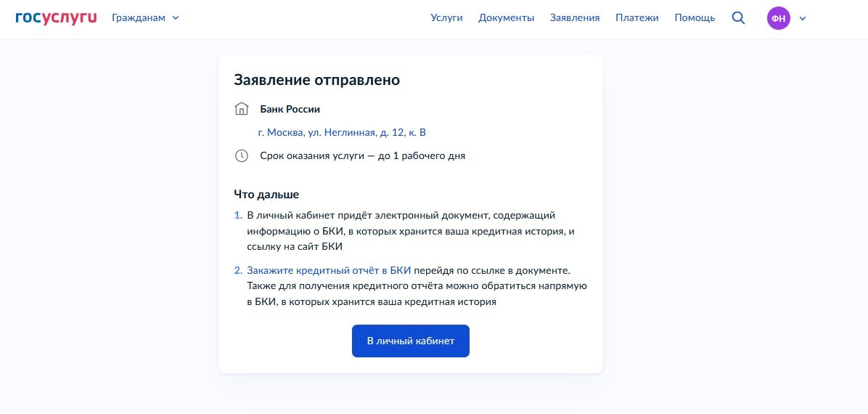868x414 pixels.
Task: Follow the Закажите кредитный отчёт в БКИ link
Action: tap(329, 270)
